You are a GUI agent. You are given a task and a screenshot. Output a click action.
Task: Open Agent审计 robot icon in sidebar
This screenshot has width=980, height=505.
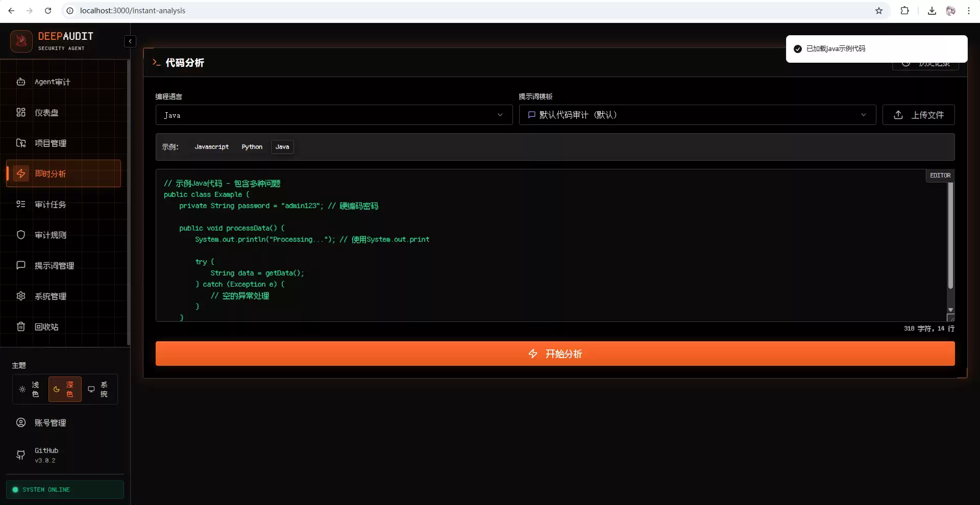click(21, 82)
